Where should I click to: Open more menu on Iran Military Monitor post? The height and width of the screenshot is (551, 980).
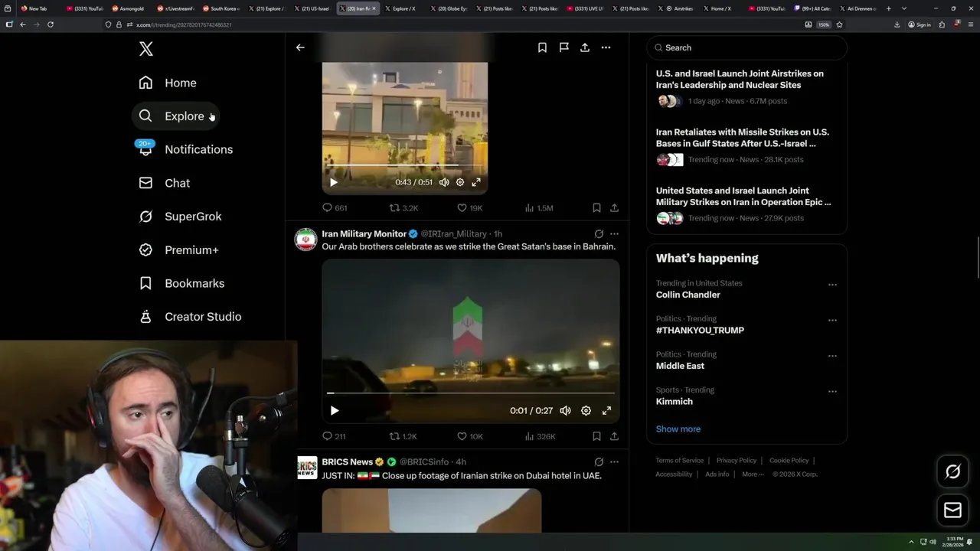tap(614, 233)
